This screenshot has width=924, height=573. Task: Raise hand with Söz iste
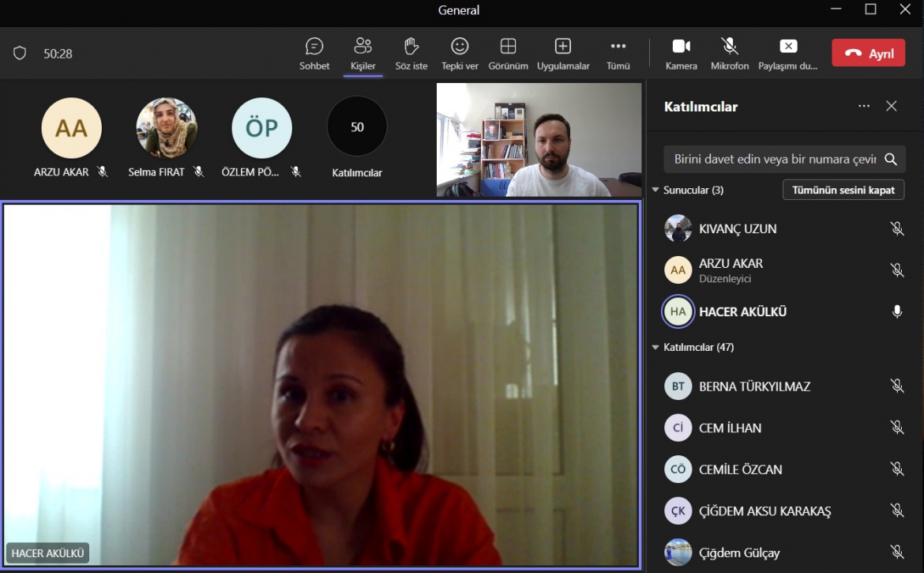tap(411, 54)
